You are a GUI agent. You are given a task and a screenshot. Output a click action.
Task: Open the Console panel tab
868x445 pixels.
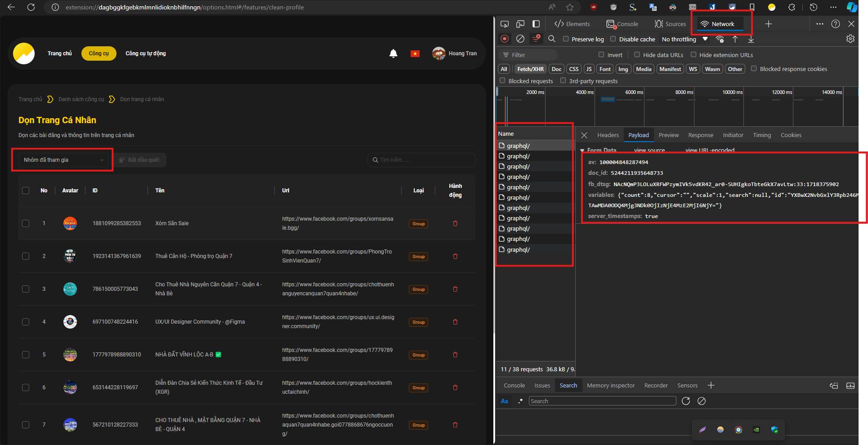tap(622, 24)
